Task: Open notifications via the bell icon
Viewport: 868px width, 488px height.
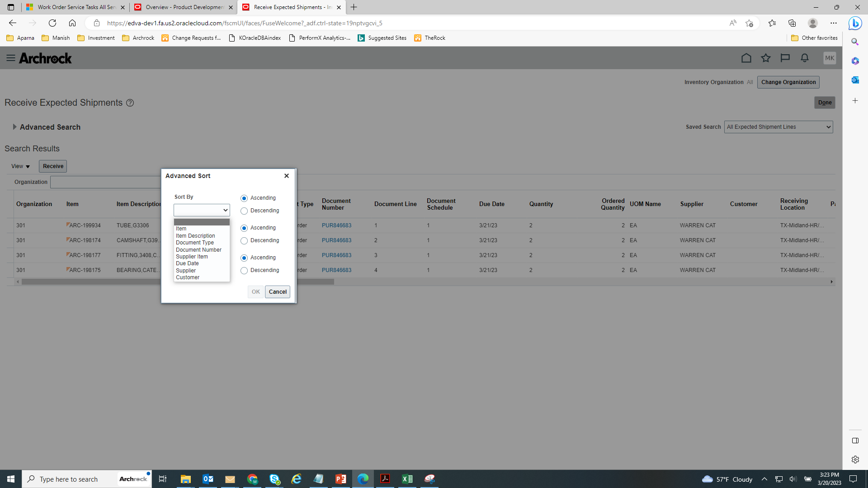Action: tap(804, 58)
